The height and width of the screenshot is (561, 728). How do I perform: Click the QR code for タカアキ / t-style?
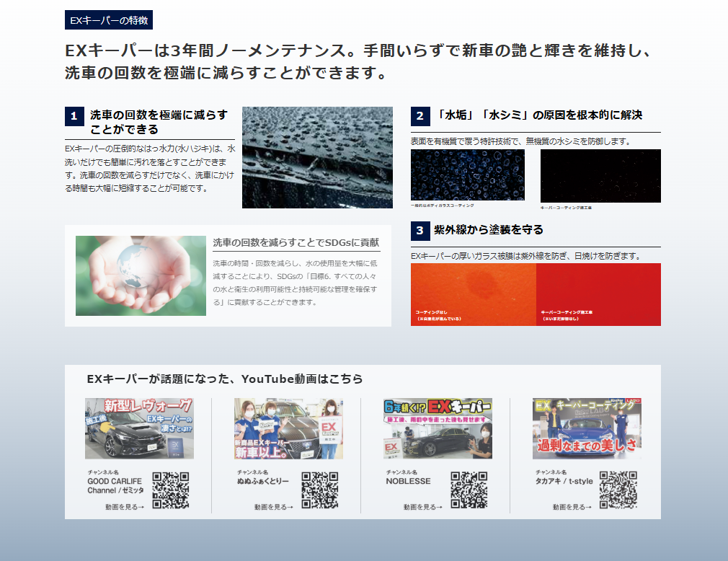pos(618,490)
